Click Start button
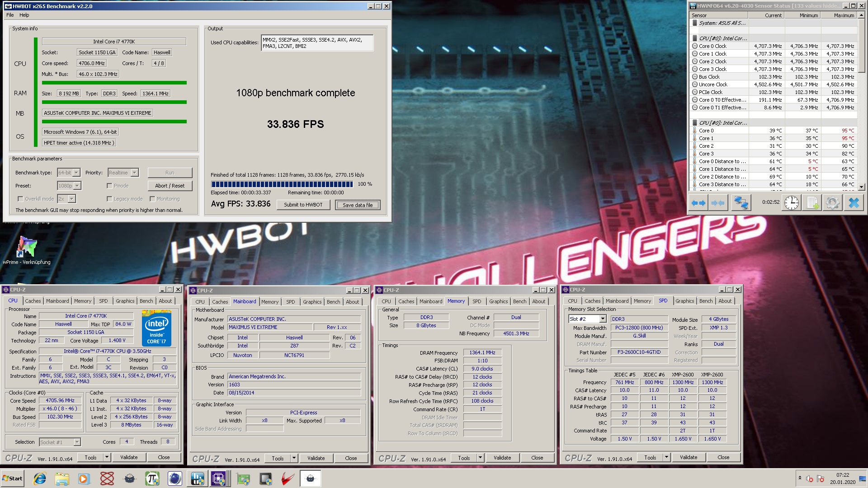 coord(12,479)
